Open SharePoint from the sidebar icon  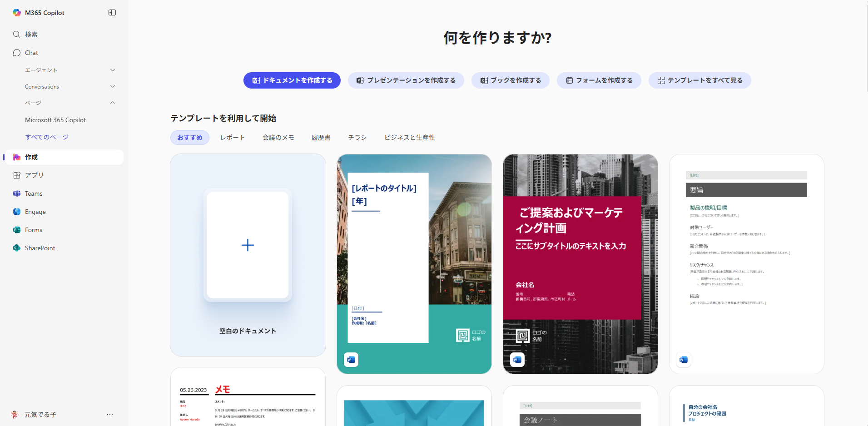pyautogui.click(x=17, y=248)
